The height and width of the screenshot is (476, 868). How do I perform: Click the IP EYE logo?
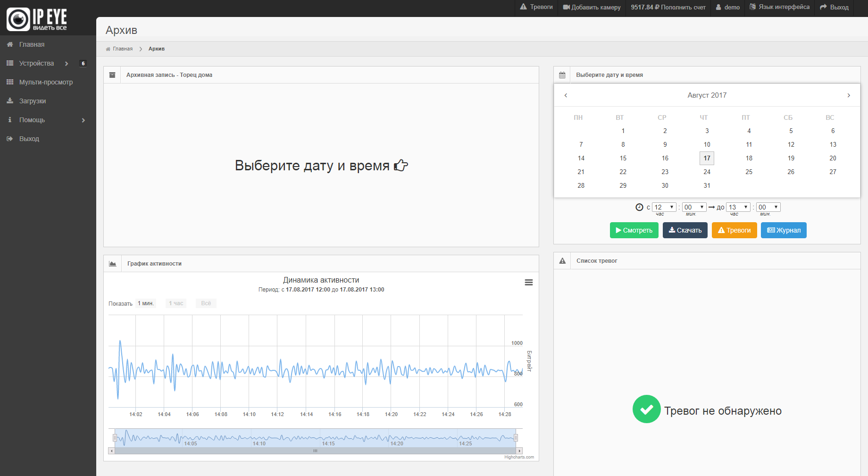tap(37, 19)
